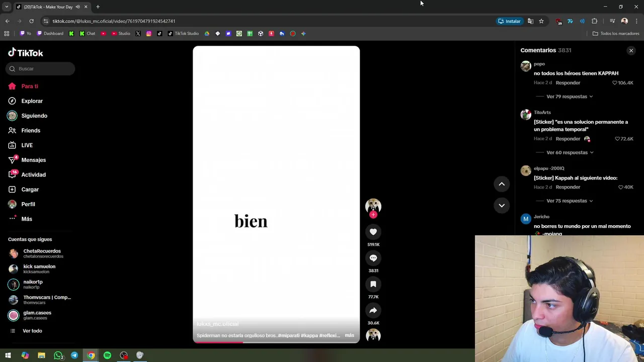This screenshot has width=644, height=362.
Task: Save video with the bookmark icon
Action: [x=373, y=284]
